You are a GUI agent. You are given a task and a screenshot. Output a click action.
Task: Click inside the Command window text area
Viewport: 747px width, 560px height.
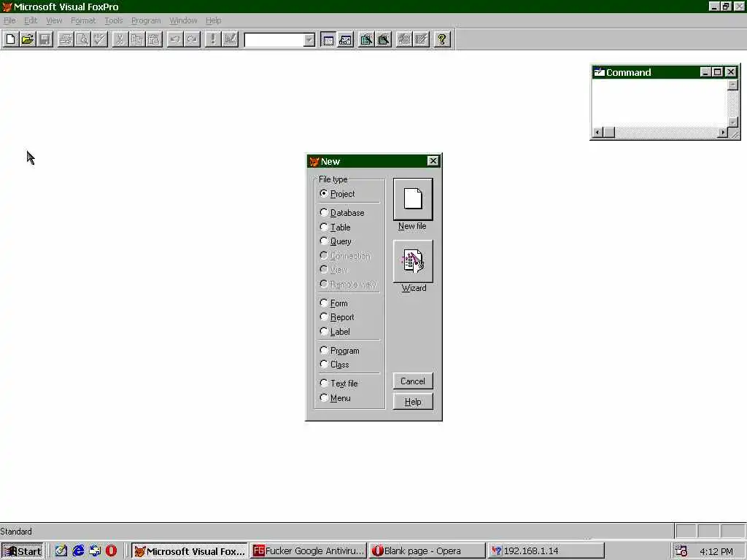(659, 103)
